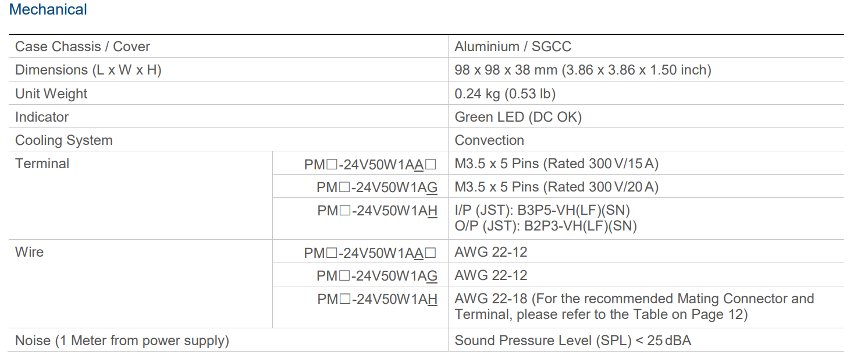The height and width of the screenshot is (358, 868).
Task: Select the Unit Weight row label
Action: click(51, 94)
